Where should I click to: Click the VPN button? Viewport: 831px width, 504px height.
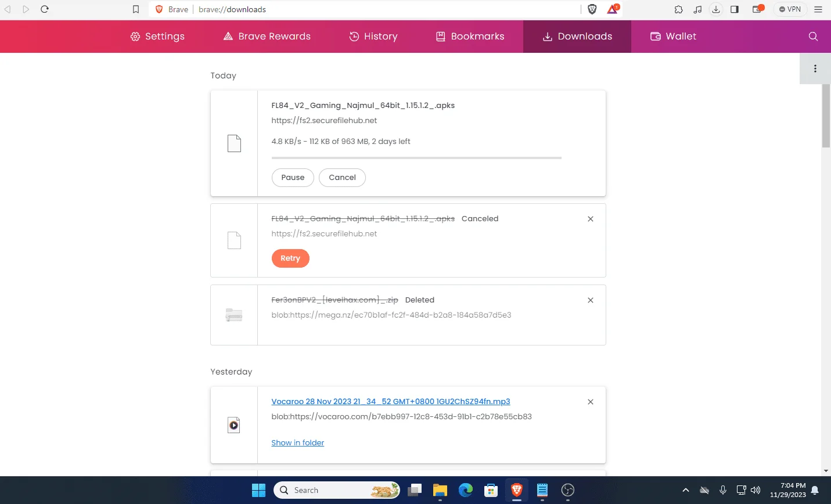tap(790, 9)
